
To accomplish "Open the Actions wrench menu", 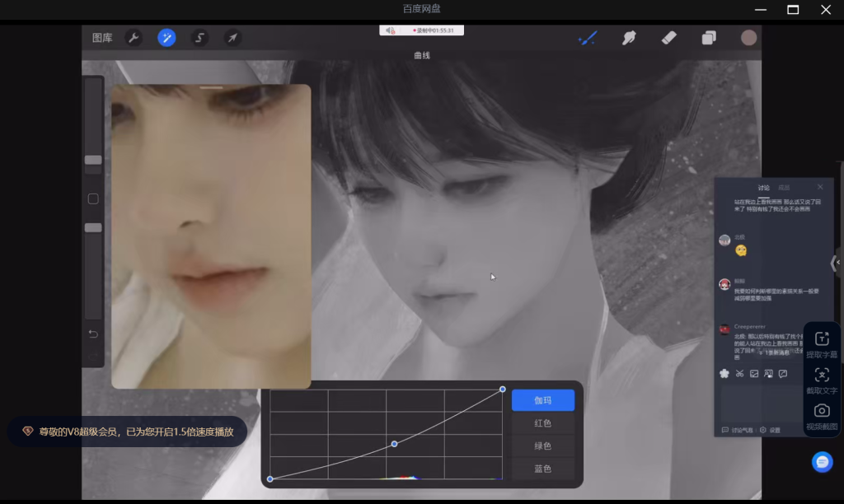I will (x=133, y=38).
